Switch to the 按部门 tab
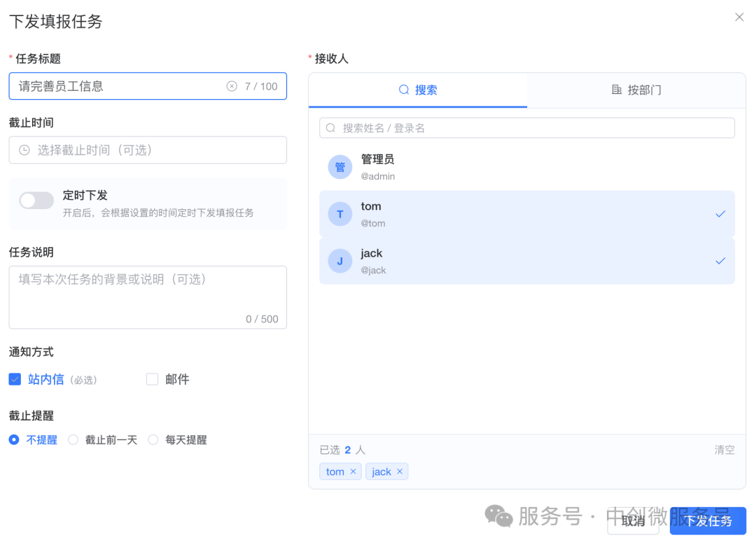 pos(636,90)
